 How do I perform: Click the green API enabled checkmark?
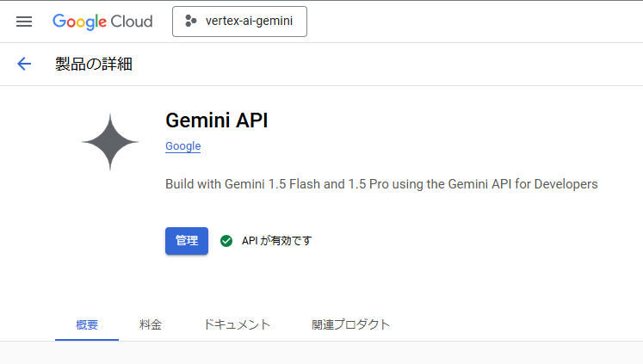coord(226,241)
